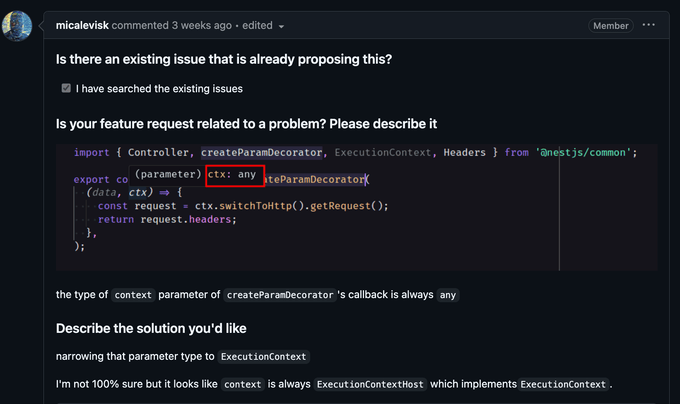
Task: Click heading "Is your feature request related"
Action: 246,124
